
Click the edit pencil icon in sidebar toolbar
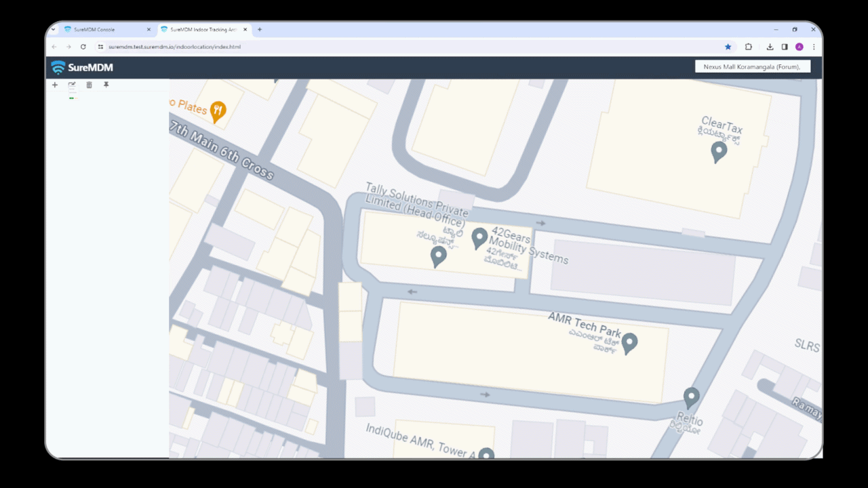pyautogui.click(x=72, y=85)
